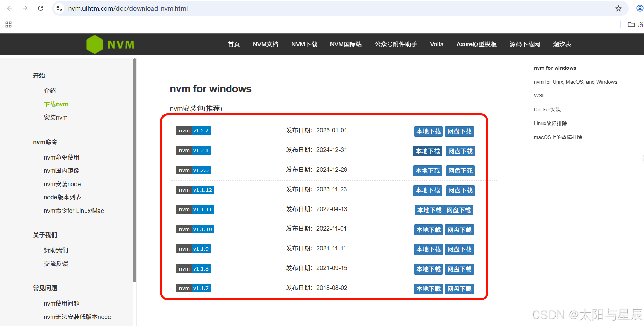Screen dimensions: 644x326
Task: Download v1.1.9 via 本地下载 button
Action: pyautogui.click(x=429, y=249)
